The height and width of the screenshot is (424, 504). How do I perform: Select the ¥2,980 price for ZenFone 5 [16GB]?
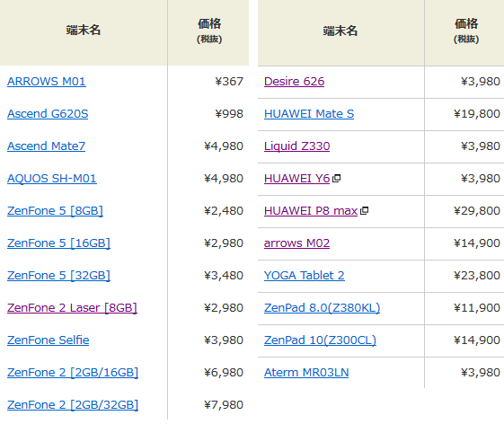tap(224, 243)
